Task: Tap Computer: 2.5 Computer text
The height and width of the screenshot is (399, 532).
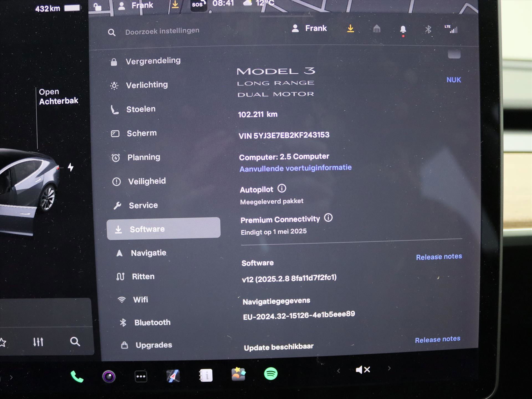Action: coord(284,157)
